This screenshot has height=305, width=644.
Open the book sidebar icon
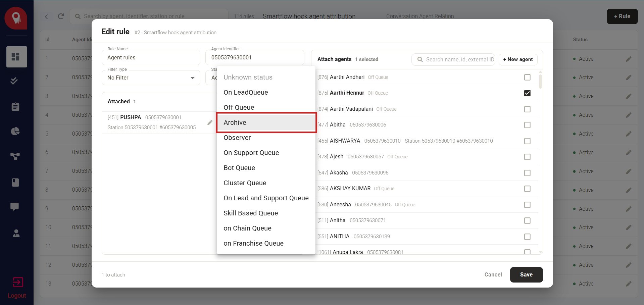tap(15, 182)
